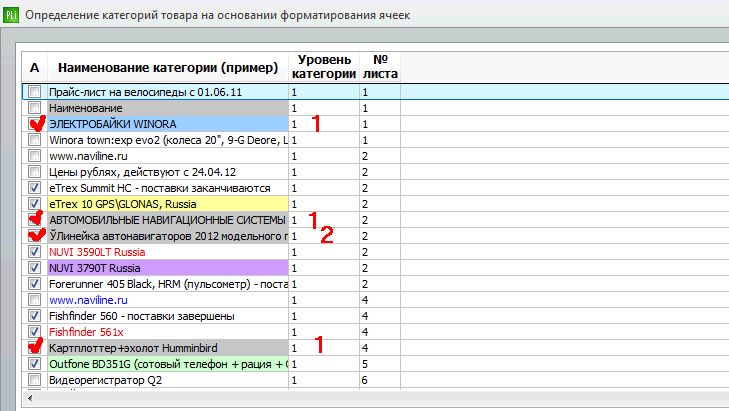Toggle NUVI 3790T Russia checkbox
The width and height of the screenshot is (729, 411).
pyautogui.click(x=34, y=268)
